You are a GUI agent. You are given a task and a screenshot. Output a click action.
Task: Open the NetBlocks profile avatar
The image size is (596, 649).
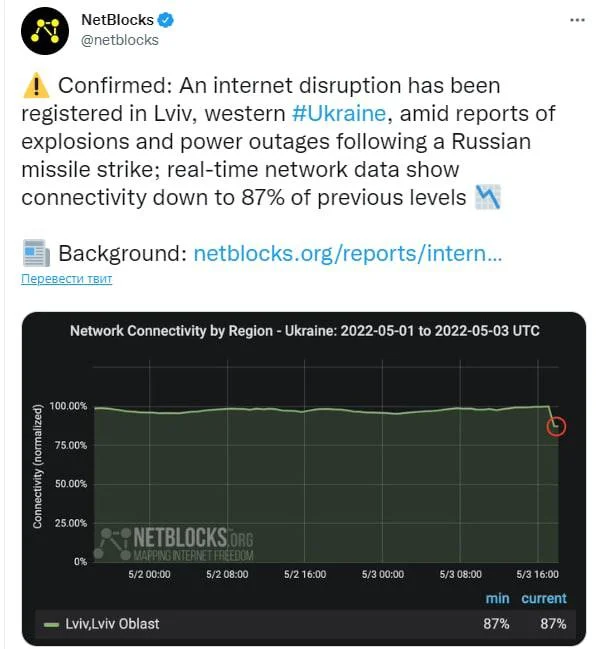(45, 31)
